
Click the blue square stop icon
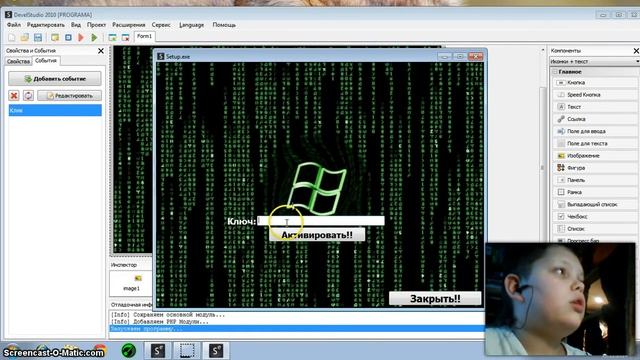click(x=68, y=38)
